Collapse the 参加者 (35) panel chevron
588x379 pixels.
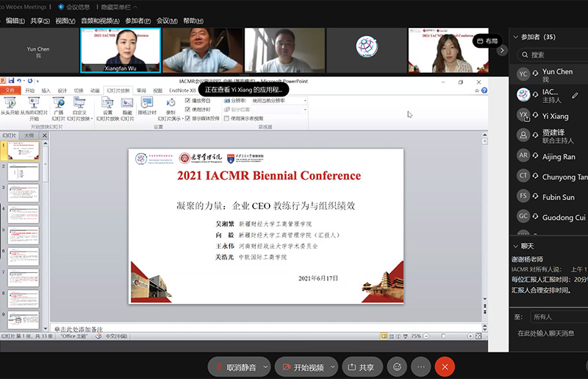pyautogui.click(x=516, y=36)
